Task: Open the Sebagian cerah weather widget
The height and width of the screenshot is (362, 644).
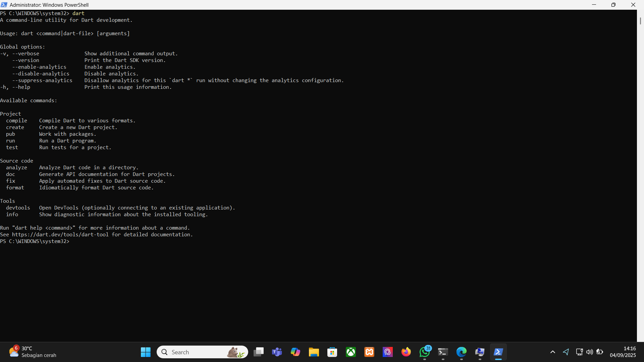Action: 32,352
